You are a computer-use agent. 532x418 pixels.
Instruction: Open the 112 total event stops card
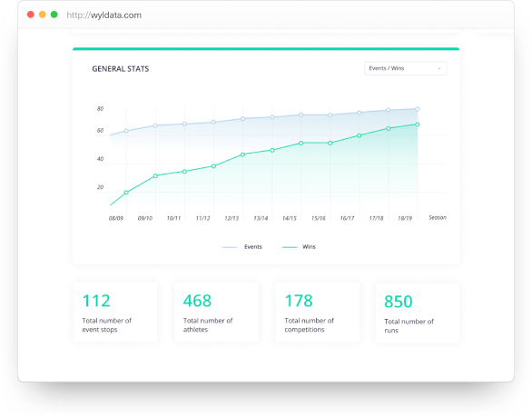115,312
